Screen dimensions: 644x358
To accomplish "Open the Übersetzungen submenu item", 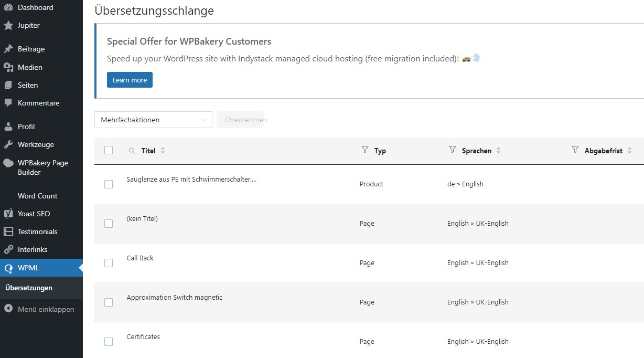I will [x=29, y=288].
